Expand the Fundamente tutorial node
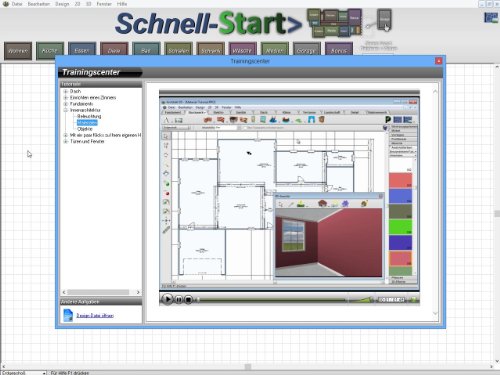The image size is (500, 375). [66, 104]
